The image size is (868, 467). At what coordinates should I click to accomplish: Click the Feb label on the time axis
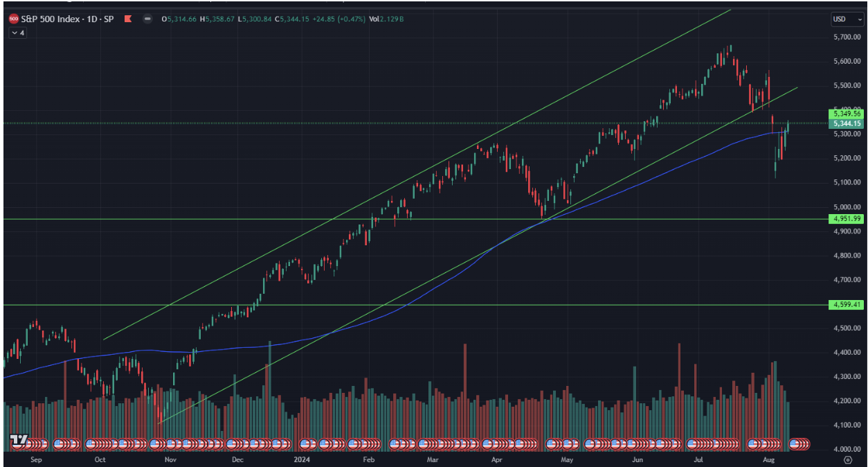(369, 459)
